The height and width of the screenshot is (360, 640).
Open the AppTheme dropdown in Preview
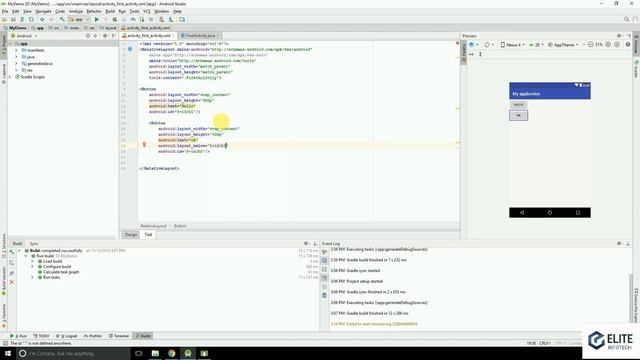(563, 44)
